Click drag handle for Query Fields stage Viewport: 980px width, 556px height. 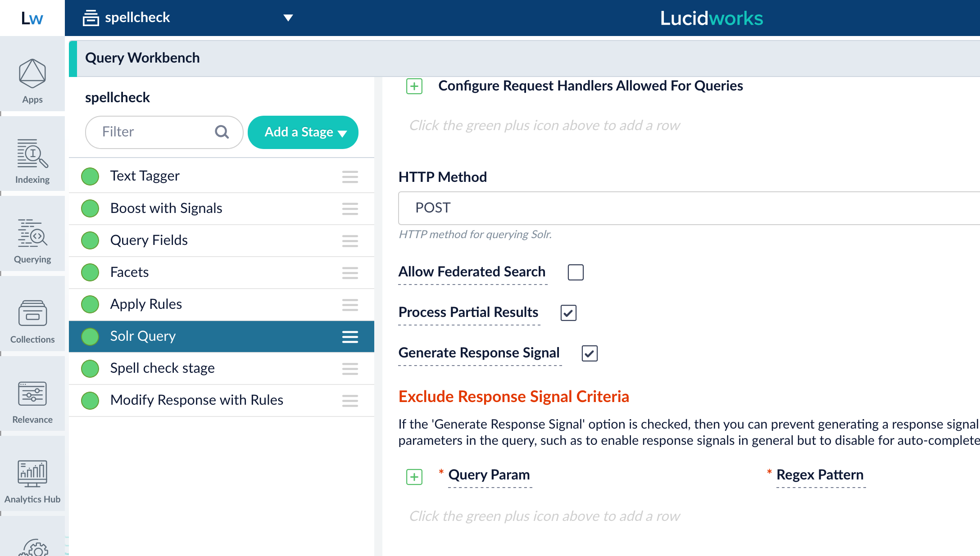pos(350,241)
